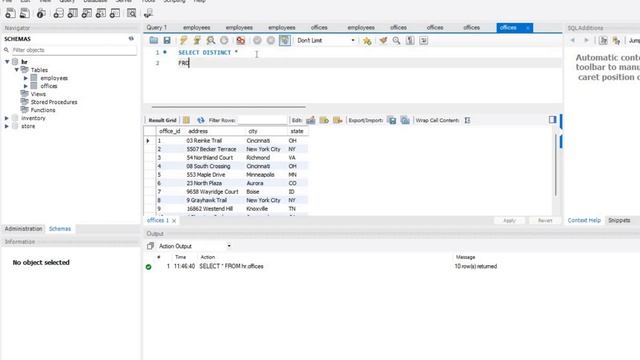
Task: Toggle autocommit mode button
Action: [x=285, y=40]
